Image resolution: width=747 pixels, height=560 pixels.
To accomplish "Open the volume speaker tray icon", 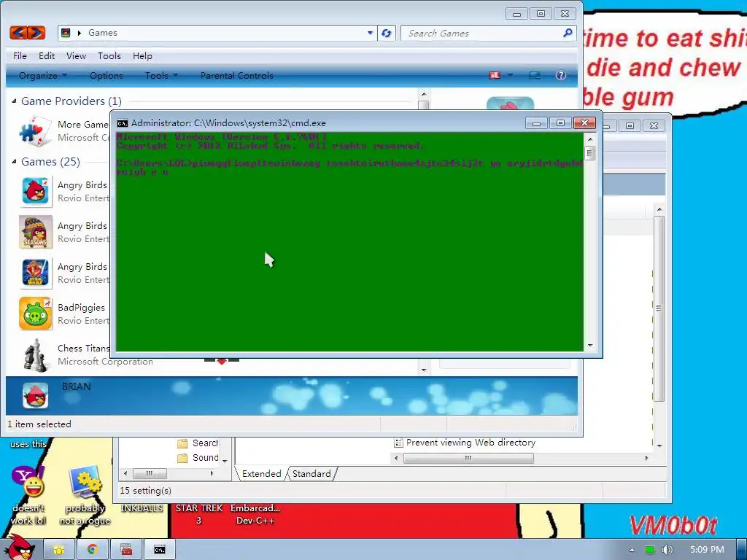I will coord(667,550).
